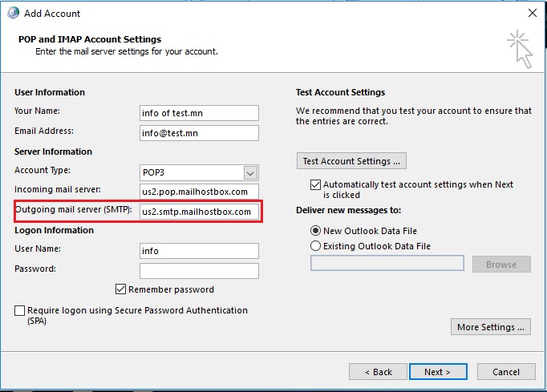Click the Your Name input field

pyautogui.click(x=199, y=113)
